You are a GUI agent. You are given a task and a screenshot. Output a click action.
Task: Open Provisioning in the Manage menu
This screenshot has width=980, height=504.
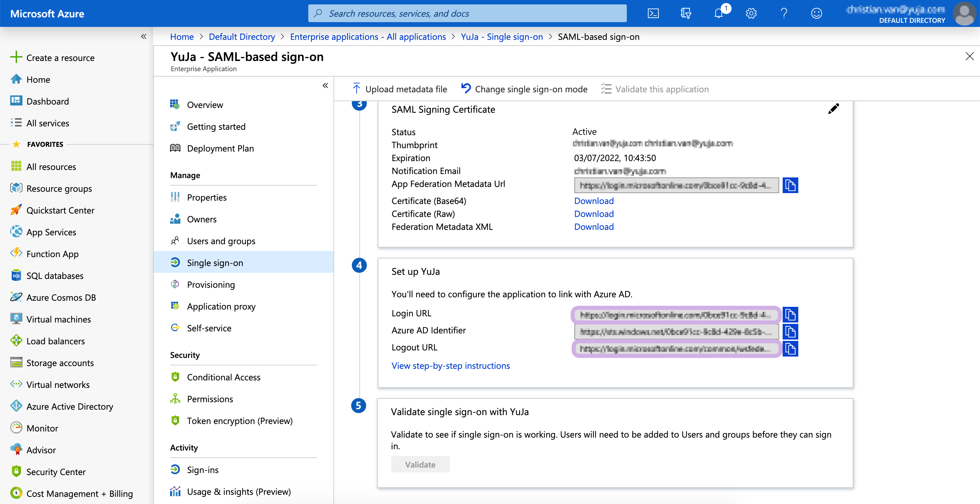coord(211,285)
